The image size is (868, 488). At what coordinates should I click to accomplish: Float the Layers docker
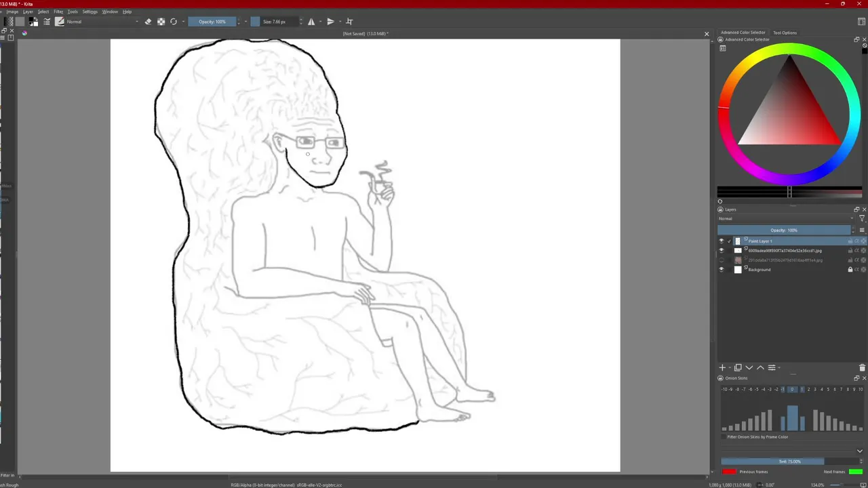pyautogui.click(x=856, y=209)
